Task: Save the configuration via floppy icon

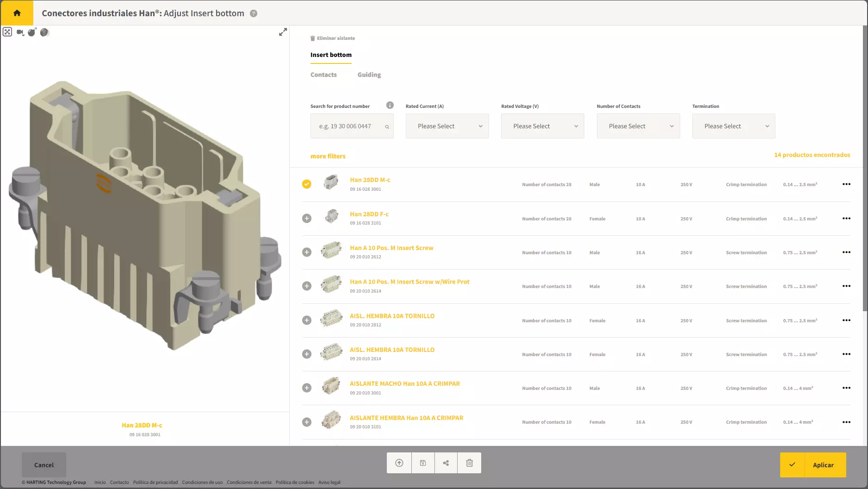Action: 423,463
